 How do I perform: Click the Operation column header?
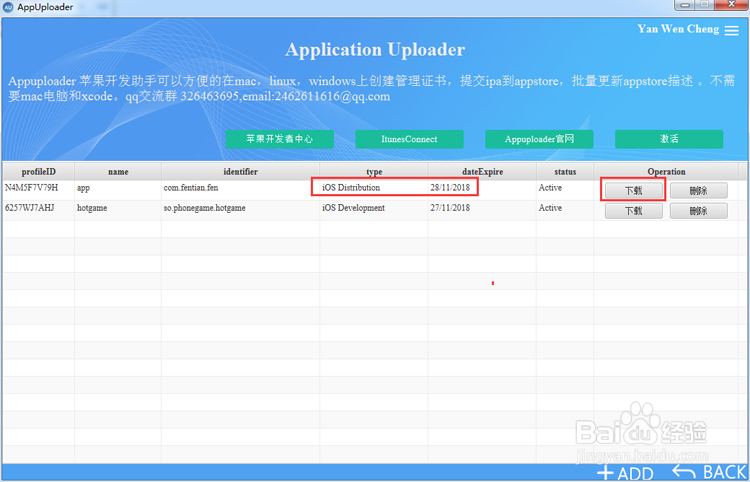666,172
